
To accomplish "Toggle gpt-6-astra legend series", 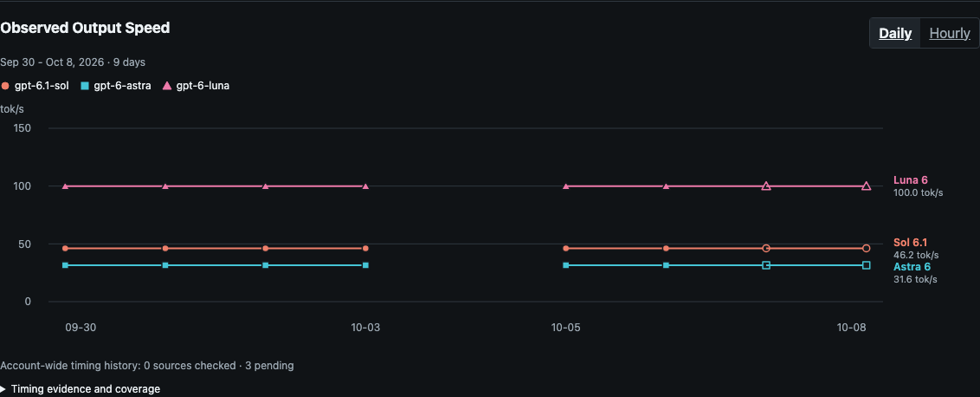I will (116, 86).
